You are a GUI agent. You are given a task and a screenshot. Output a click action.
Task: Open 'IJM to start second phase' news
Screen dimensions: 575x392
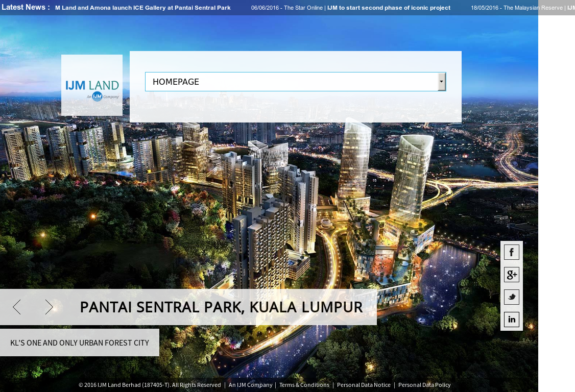389,8
